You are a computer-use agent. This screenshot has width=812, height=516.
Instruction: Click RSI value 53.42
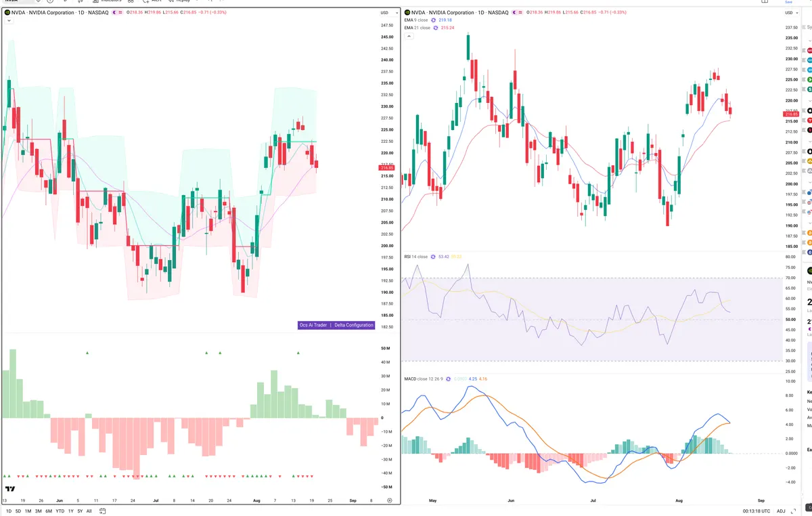pyautogui.click(x=444, y=257)
